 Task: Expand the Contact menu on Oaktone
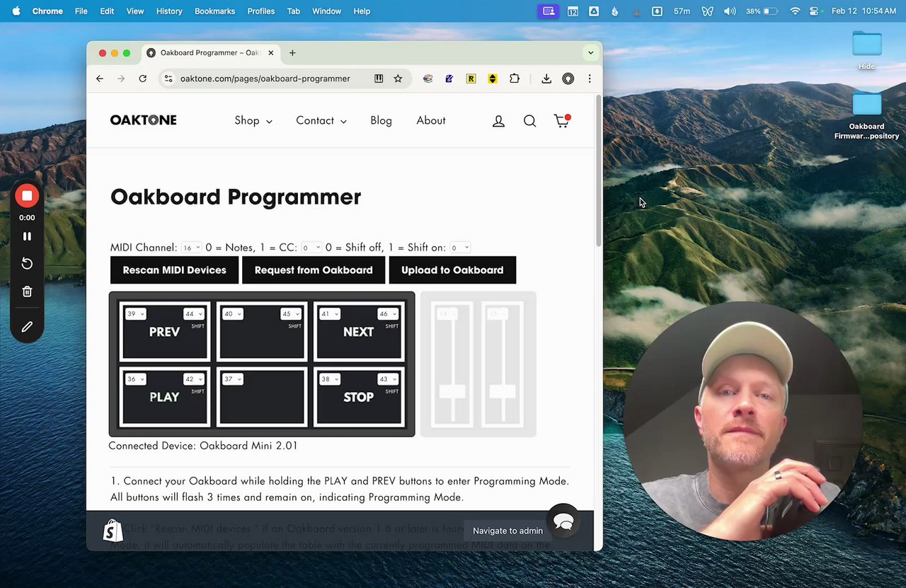(321, 121)
